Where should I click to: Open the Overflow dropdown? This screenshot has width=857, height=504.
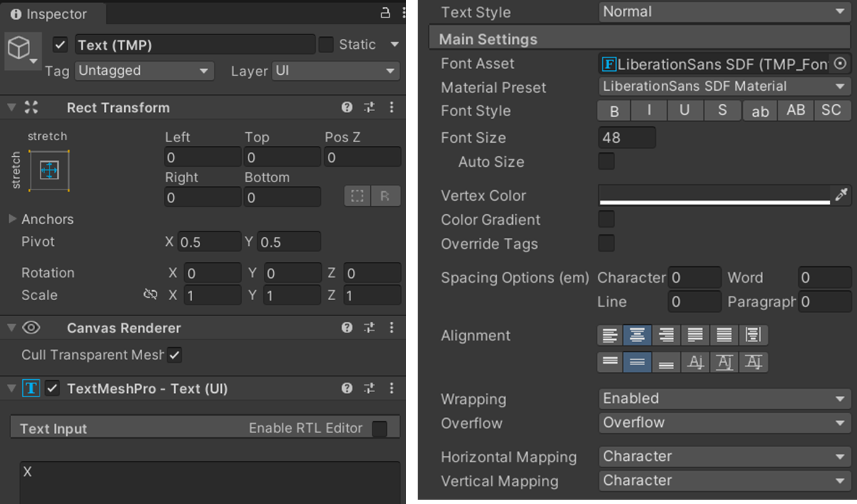point(725,422)
